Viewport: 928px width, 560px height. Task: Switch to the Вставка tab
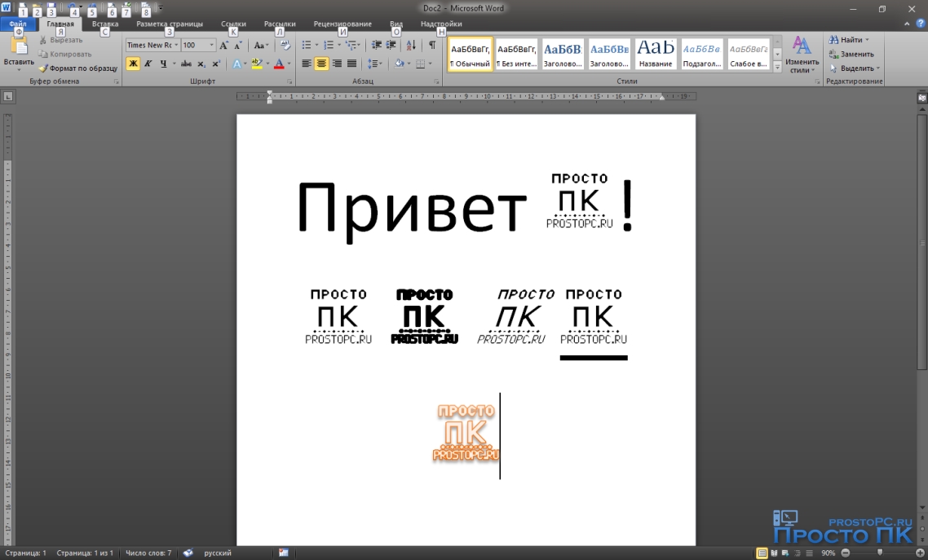[105, 24]
